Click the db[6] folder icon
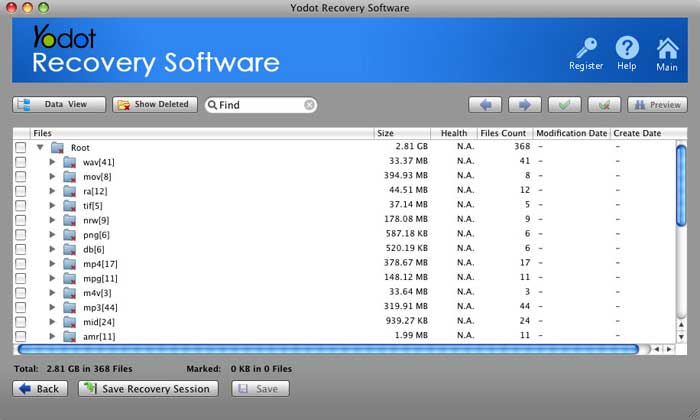Viewport: 700px width, 420px height. 70,249
